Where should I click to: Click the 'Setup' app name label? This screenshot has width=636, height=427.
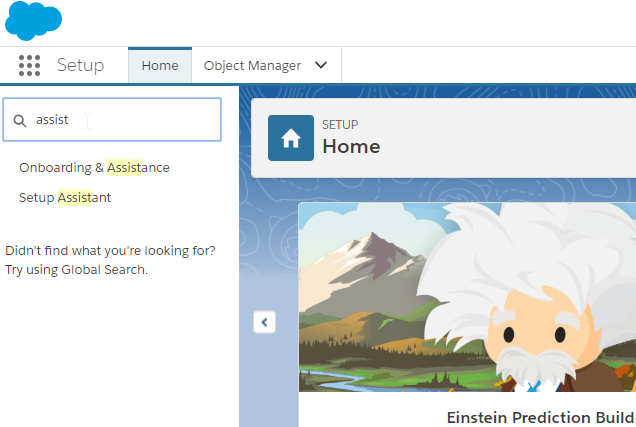tap(80, 65)
